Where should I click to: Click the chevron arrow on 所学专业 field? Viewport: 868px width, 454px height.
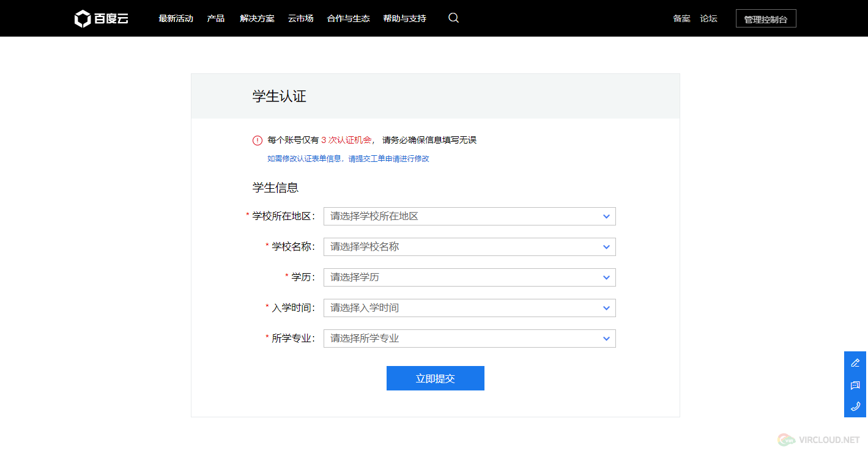[606, 338]
